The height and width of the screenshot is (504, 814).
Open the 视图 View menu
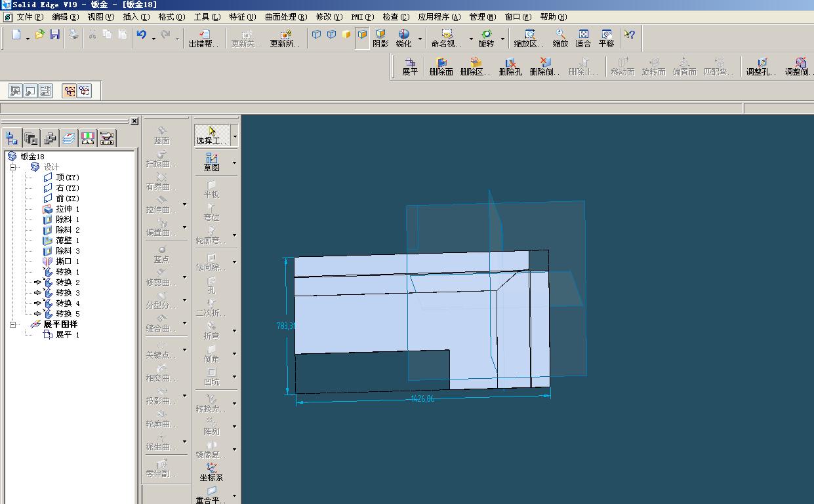100,17
